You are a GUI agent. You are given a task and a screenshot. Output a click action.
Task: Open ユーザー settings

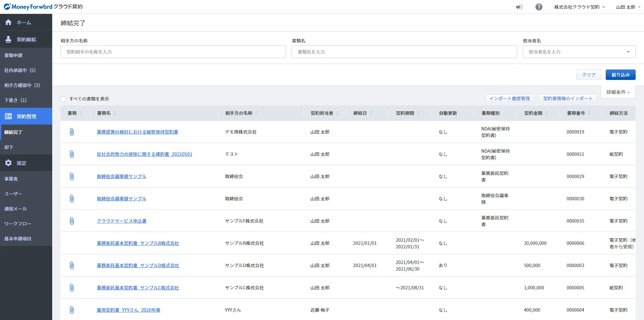click(x=26, y=194)
